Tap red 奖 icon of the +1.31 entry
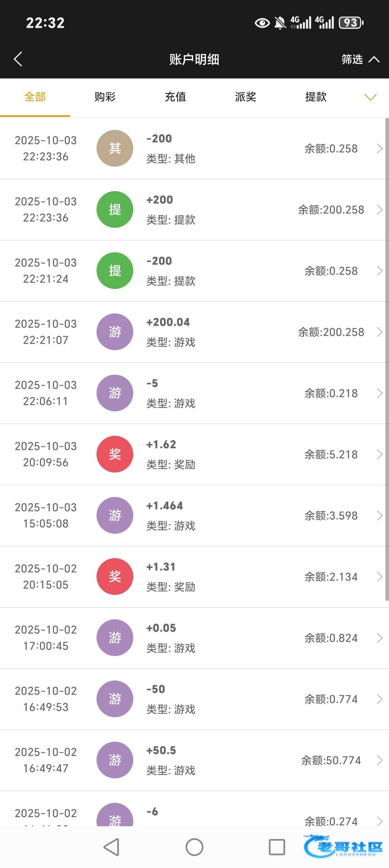 click(x=115, y=577)
